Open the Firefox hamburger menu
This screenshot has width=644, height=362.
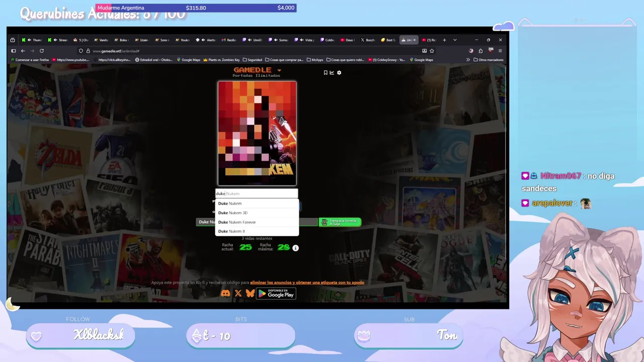[x=500, y=51]
